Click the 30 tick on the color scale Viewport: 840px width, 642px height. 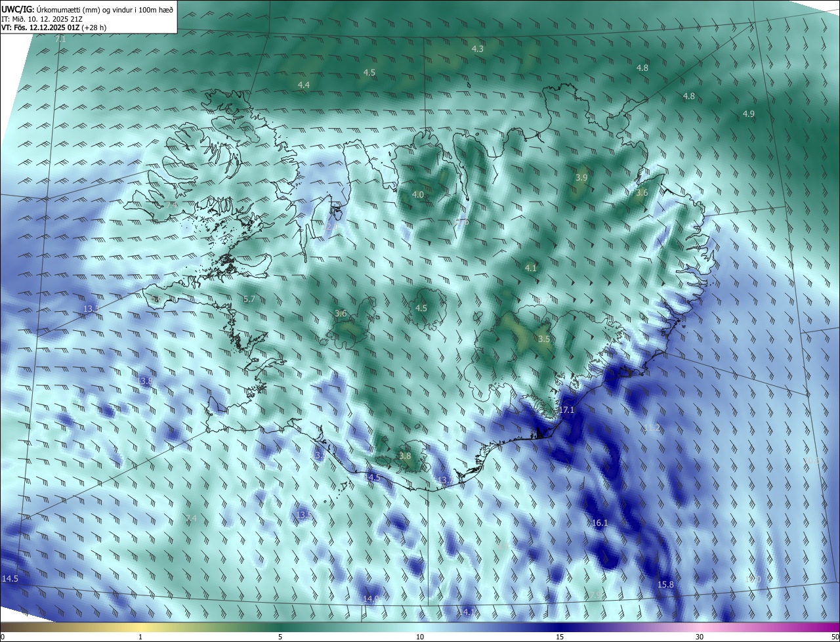(x=700, y=637)
